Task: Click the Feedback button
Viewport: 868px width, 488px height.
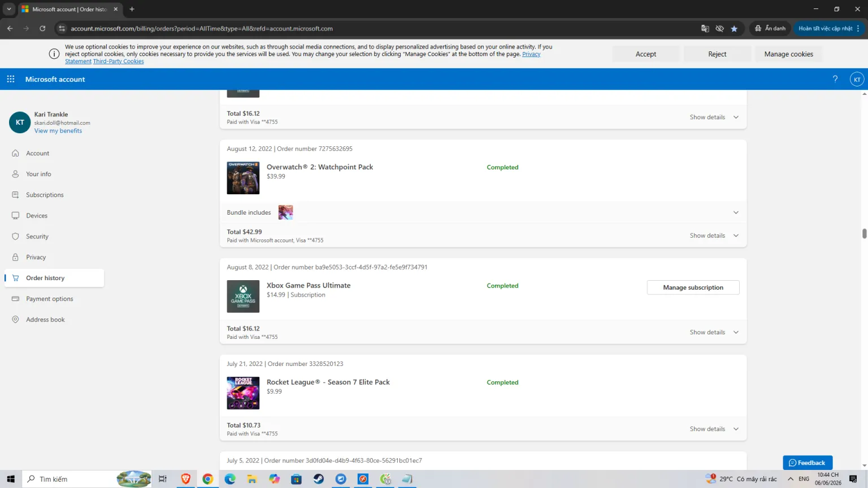Action: [x=808, y=463]
